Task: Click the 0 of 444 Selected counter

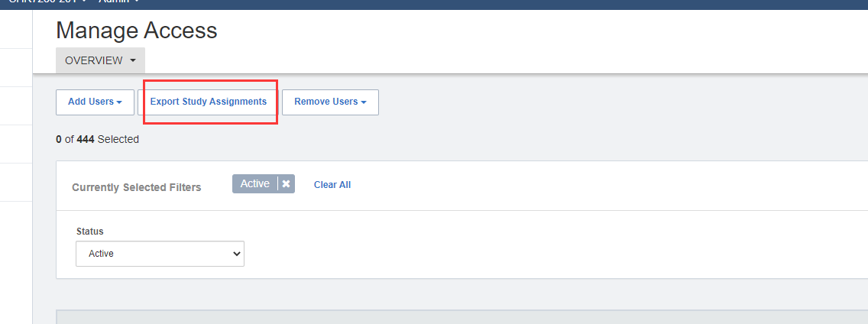Action: 98,139
